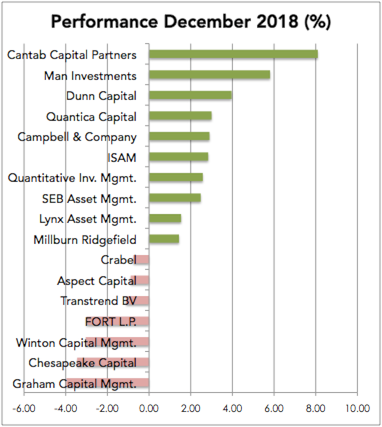Click the -6.00 axis tick label

pyautogui.click(x=24, y=408)
